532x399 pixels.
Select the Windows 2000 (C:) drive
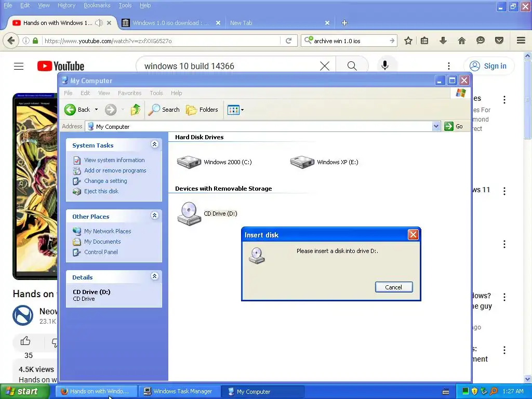tap(214, 162)
